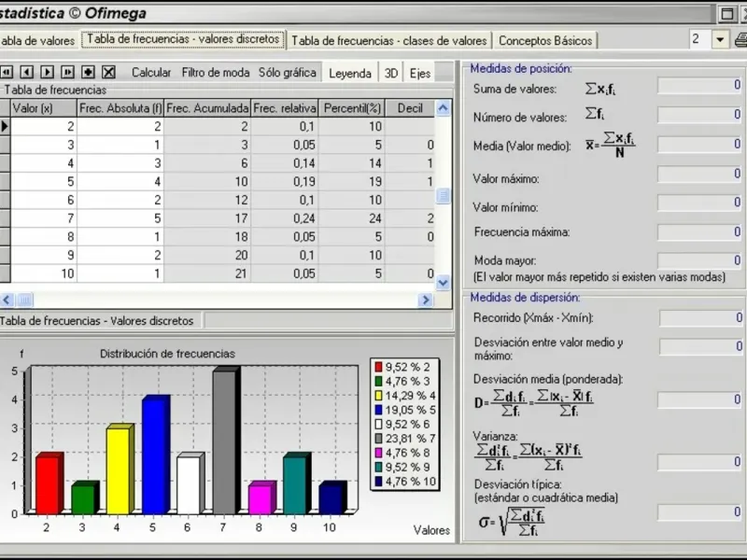The image size is (747, 560).
Task: Click blue legend swatch for value 5
Action: tap(379, 410)
